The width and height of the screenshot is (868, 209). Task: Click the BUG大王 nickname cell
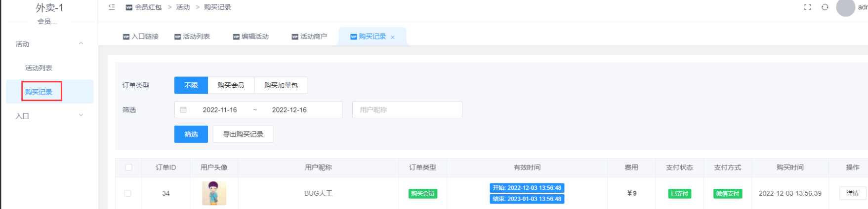click(x=318, y=193)
